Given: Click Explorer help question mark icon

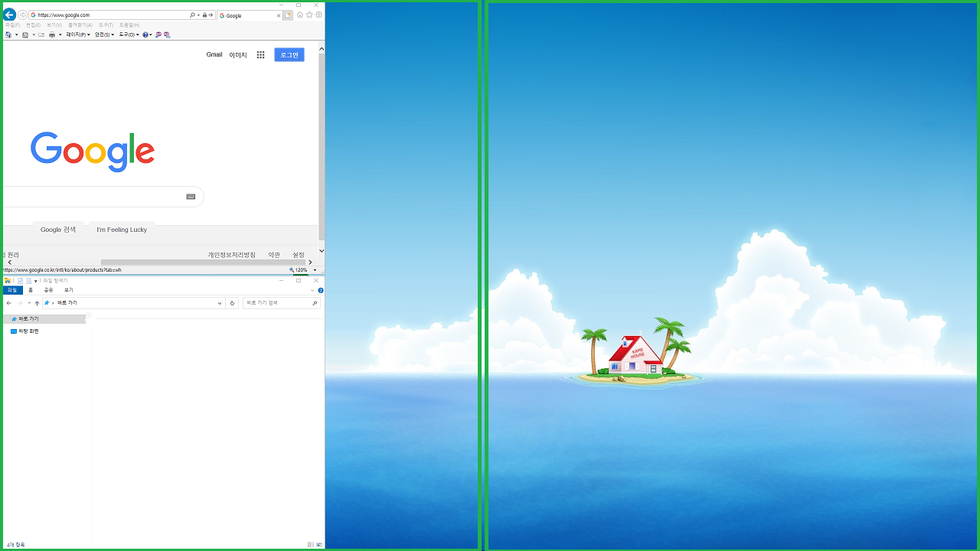Looking at the screenshot, I should (321, 290).
